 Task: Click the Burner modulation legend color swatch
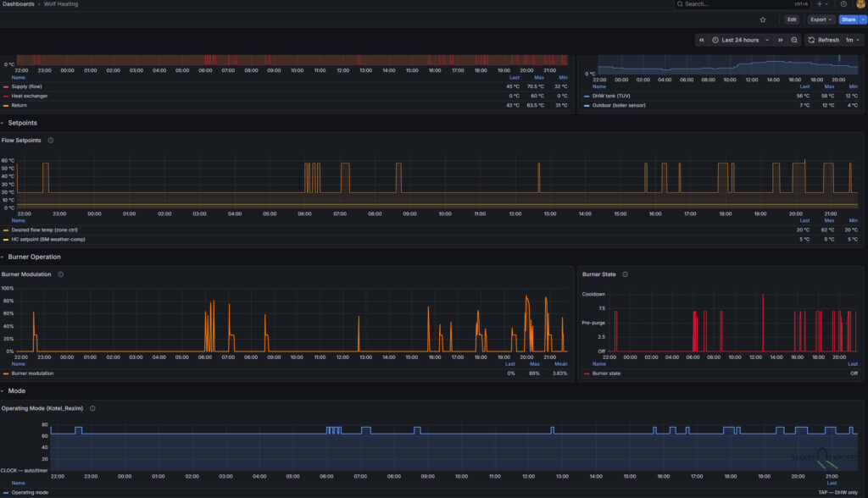pos(6,373)
